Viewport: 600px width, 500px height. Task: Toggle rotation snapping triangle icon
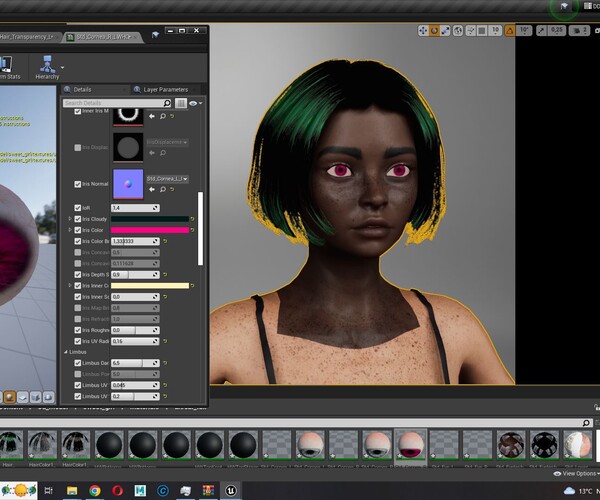pyautogui.click(x=510, y=31)
